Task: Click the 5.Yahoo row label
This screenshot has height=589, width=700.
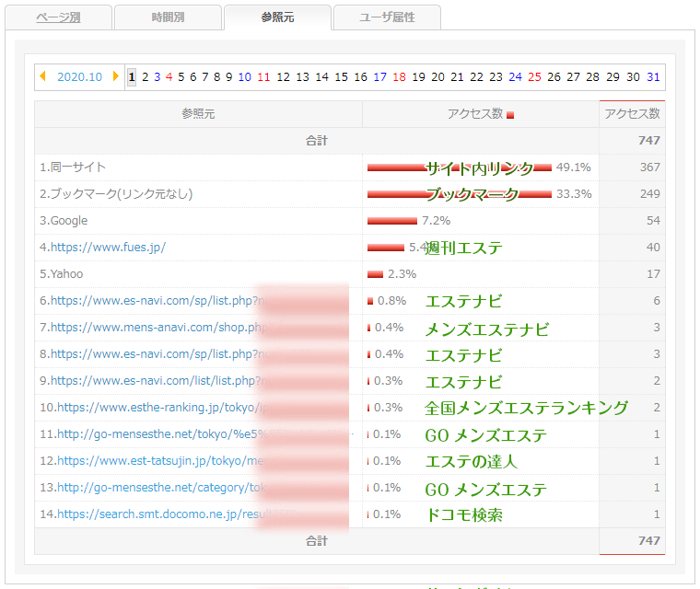Action: coord(61,274)
